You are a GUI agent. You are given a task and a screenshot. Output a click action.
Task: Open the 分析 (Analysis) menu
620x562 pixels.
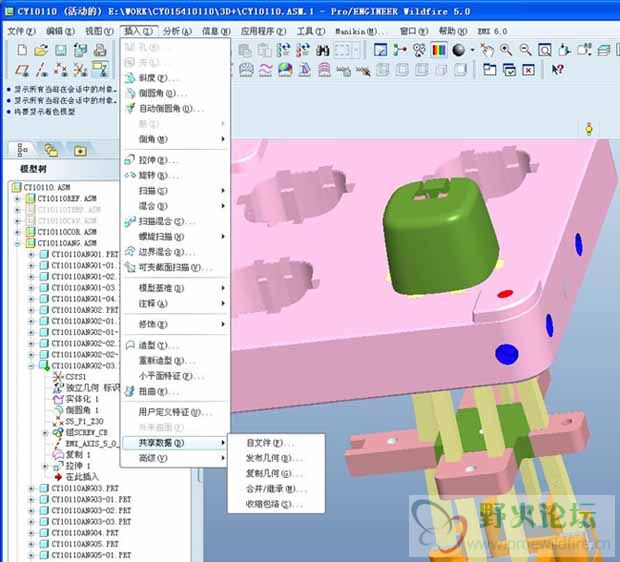coord(177,31)
